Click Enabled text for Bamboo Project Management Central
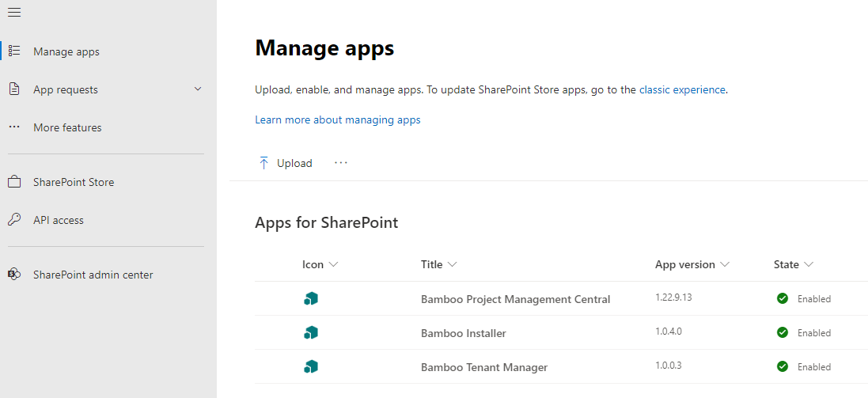Image resolution: width=868 pixels, height=398 pixels. [x=814, y=299]
